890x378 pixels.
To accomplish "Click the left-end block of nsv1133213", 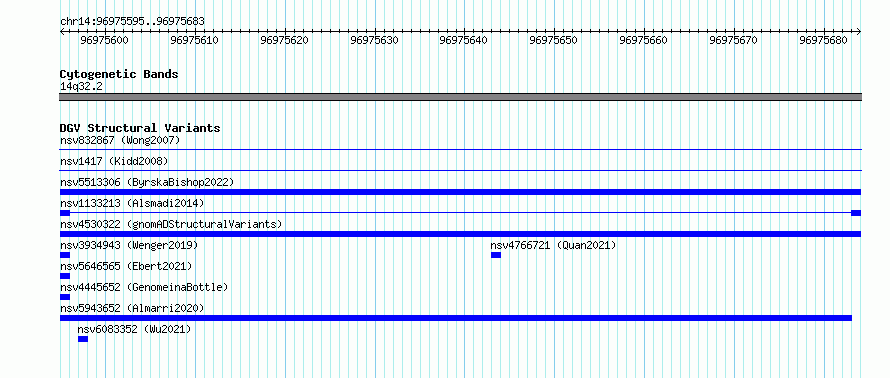I will tap(65, 213).
